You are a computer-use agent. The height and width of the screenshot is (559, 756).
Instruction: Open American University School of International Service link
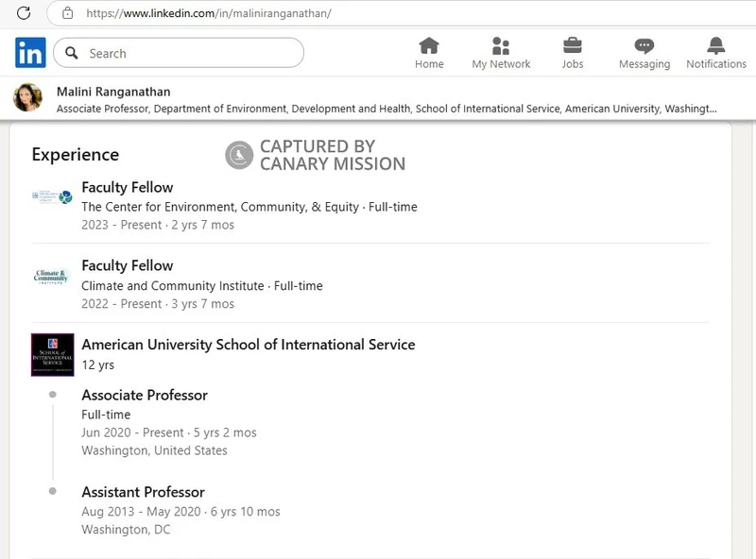[249, 345]
